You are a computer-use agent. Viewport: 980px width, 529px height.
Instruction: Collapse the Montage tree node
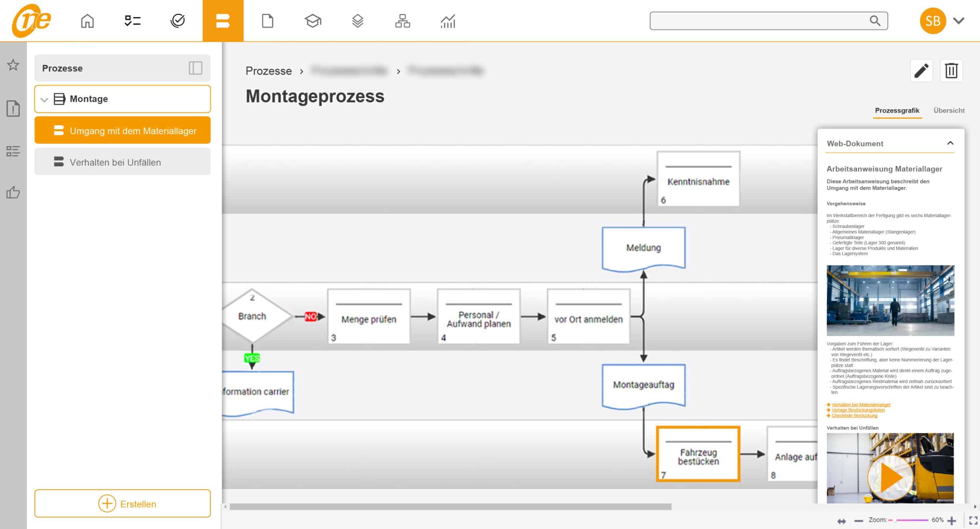click(44, 100)
